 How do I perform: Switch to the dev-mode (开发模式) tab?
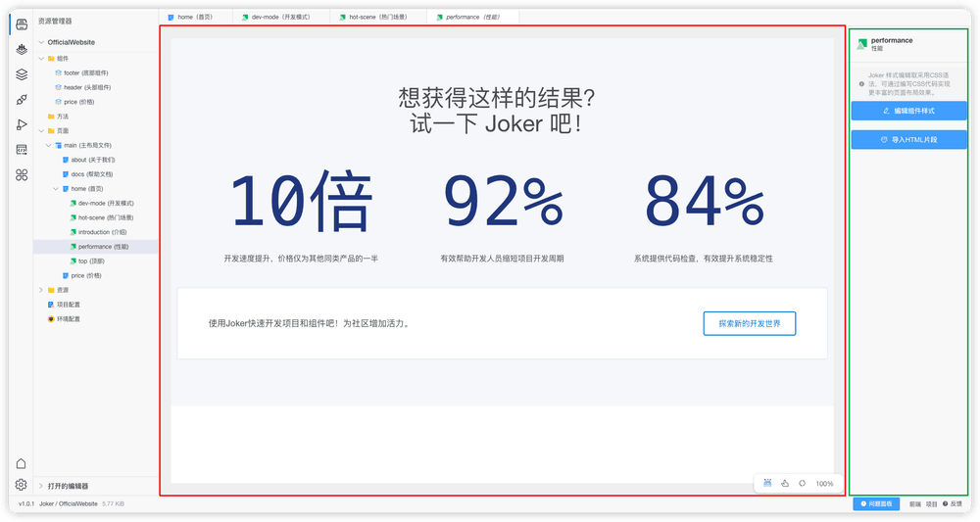tap(280, 17)
